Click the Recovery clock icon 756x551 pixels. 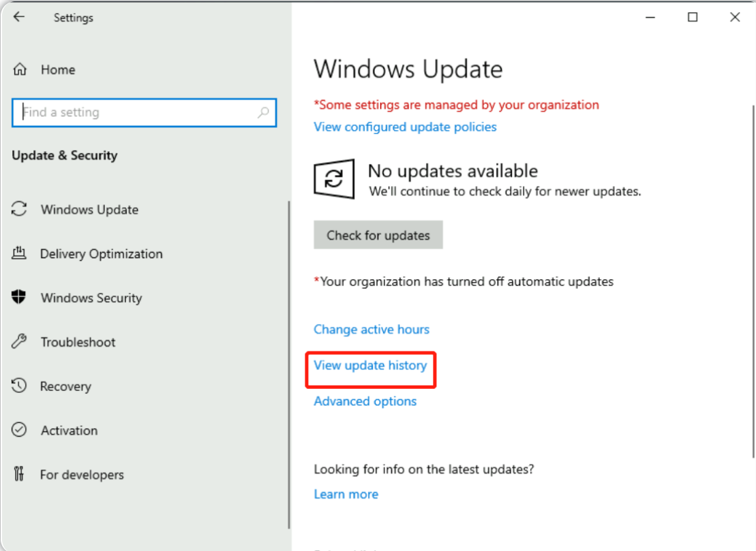(19, 385)
